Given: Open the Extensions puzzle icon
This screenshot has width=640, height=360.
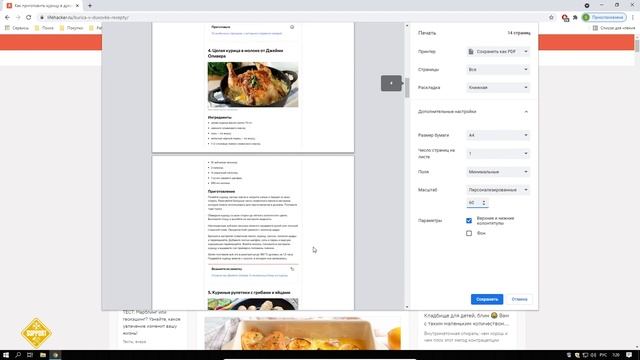Looking at the screenshot, I should pos(575,18).
